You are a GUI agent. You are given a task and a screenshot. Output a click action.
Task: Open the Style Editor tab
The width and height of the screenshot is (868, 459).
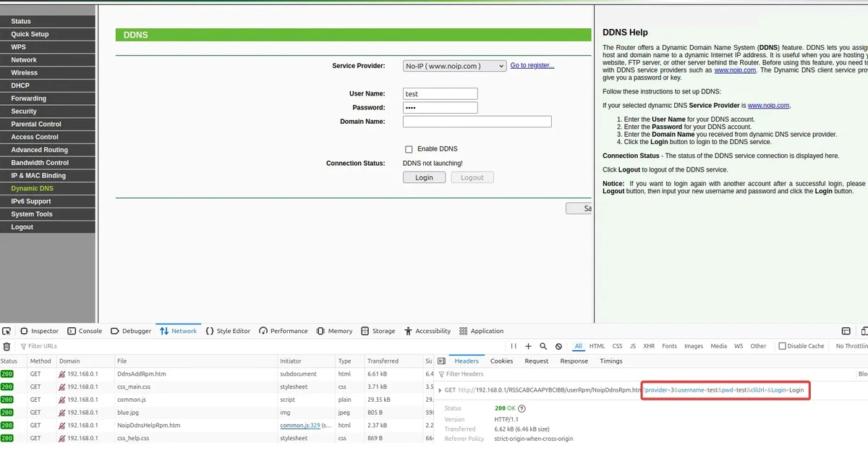pyautogui.click(x=228, y=331)
